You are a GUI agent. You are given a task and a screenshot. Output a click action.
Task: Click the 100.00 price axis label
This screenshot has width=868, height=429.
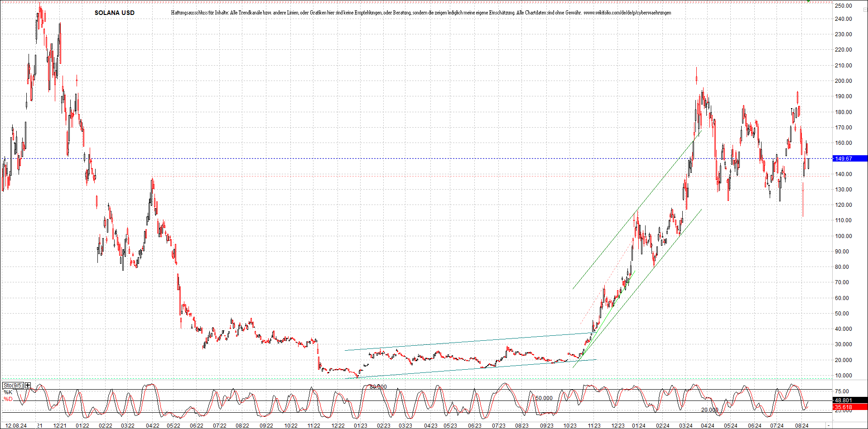(x=844, y=236)
